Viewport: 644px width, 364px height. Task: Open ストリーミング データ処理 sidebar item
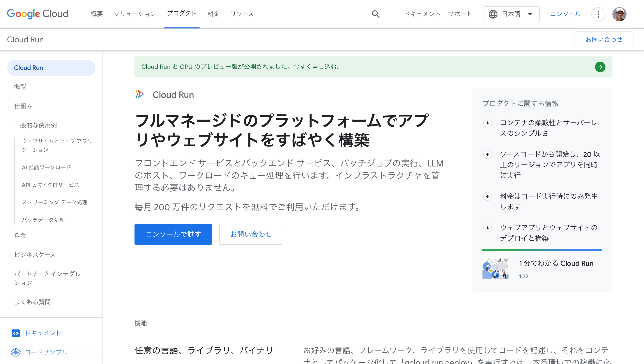(x=55, y=202)
